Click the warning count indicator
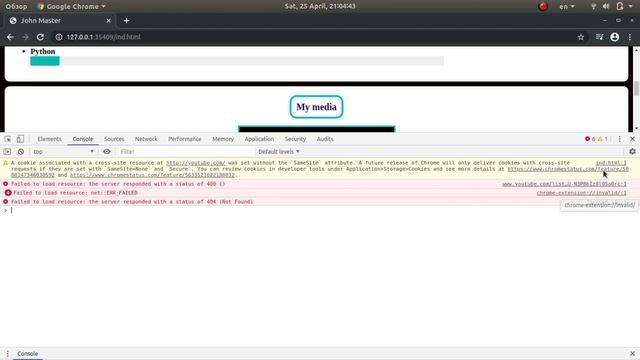This screenshot has height=360, width=640. (602, 139)
